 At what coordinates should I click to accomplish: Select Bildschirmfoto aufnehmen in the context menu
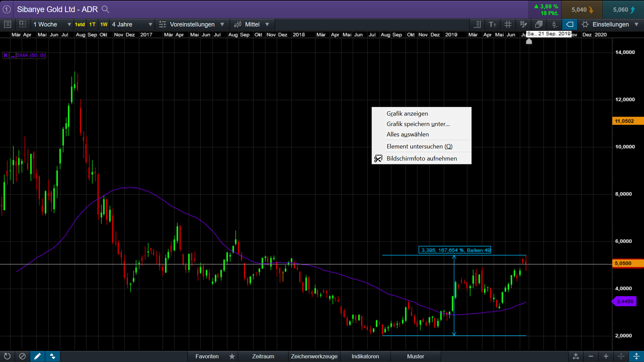click(421, 159)
